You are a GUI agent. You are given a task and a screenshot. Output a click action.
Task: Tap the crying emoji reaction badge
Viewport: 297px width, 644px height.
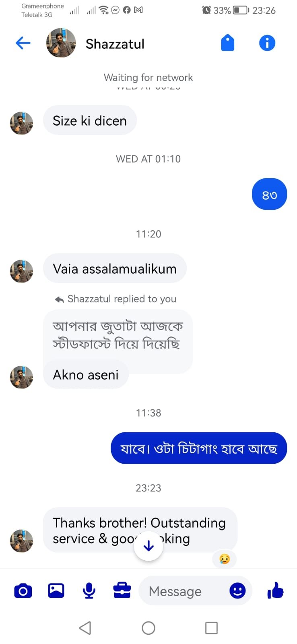pyautogui.click(x=225, y=559)
